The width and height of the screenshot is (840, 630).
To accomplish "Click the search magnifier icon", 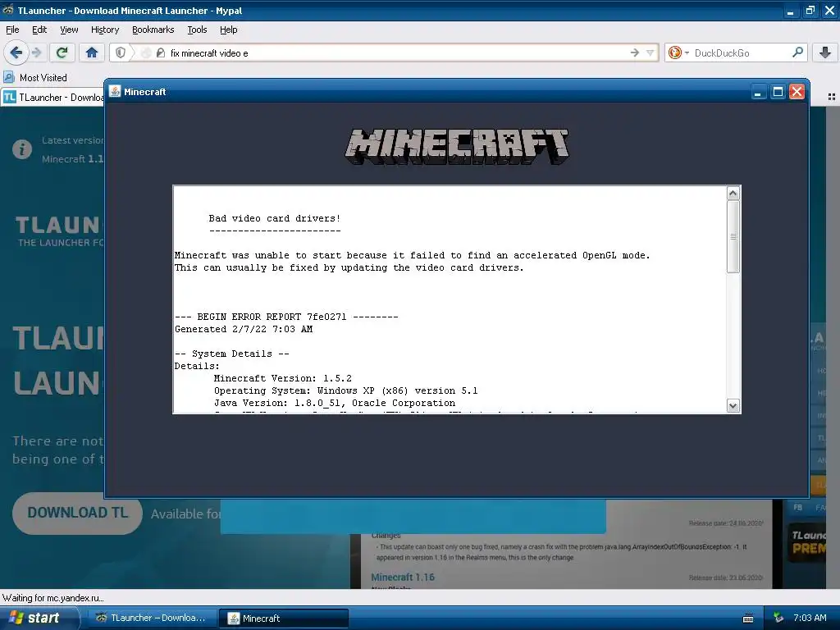I will (797, 52).
